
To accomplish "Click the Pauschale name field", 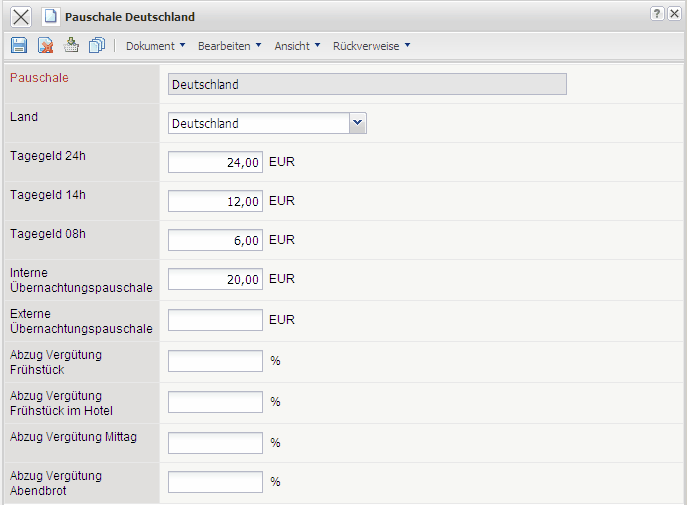I will [367, 85].
